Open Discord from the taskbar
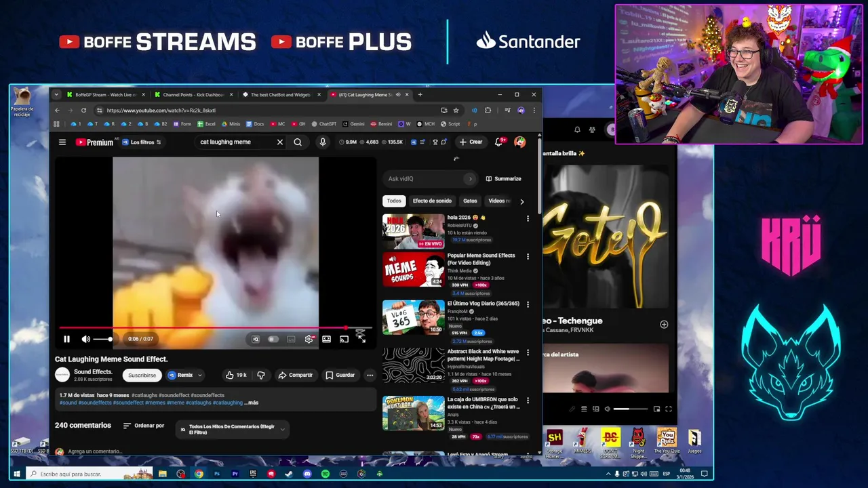 pos(307,474)
